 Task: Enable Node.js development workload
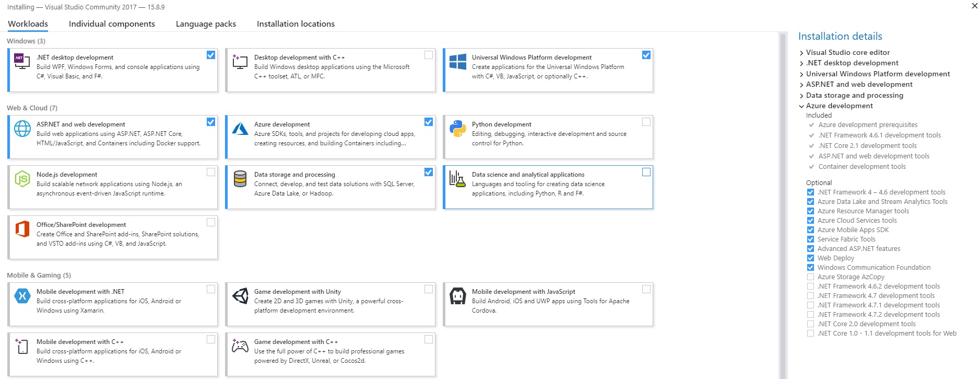coord(211,172)
